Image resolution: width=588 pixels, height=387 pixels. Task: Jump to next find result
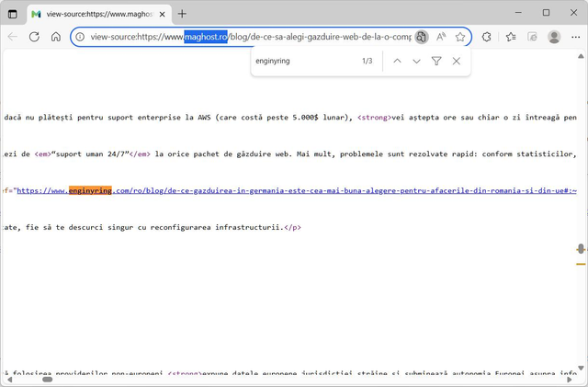[416, 61]
